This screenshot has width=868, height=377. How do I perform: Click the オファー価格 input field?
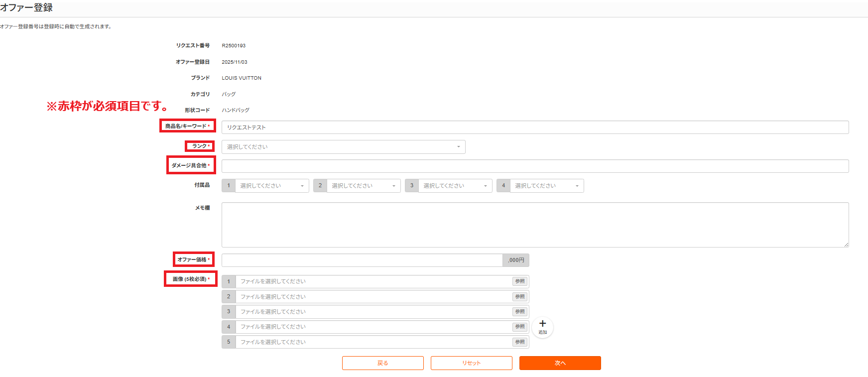pyautogui.click(x=362, y=260)
